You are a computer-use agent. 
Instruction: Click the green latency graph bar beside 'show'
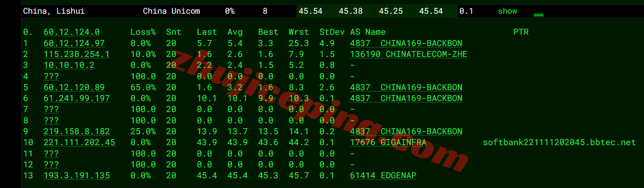pos(538,15)
